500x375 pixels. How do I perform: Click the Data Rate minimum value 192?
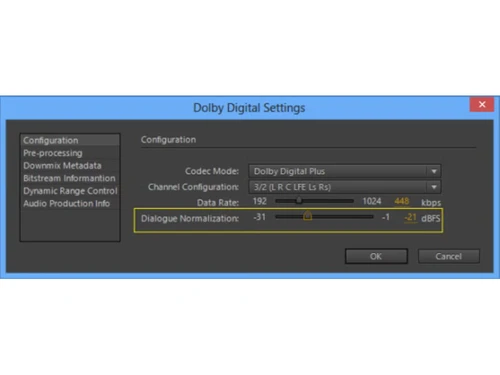point(260,201)
